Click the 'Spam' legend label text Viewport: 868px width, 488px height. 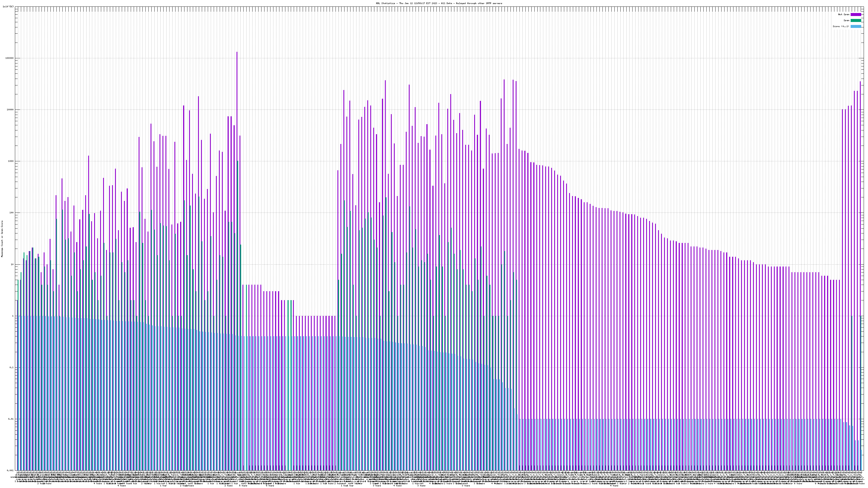[x=846, y=21]
